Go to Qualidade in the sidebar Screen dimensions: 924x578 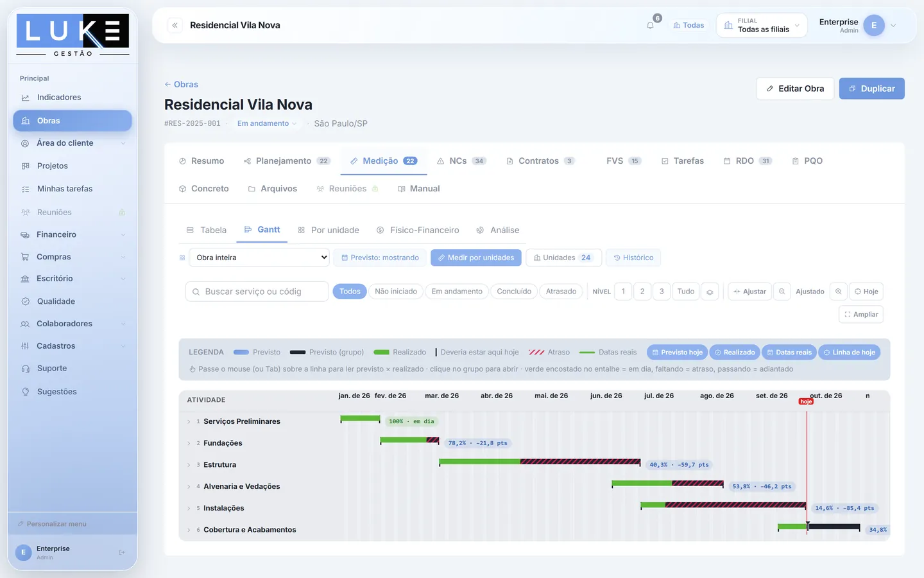pos(73,301)
